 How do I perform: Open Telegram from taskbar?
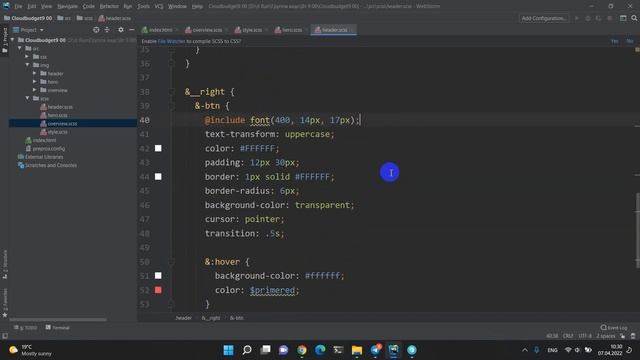pos(375,350)
